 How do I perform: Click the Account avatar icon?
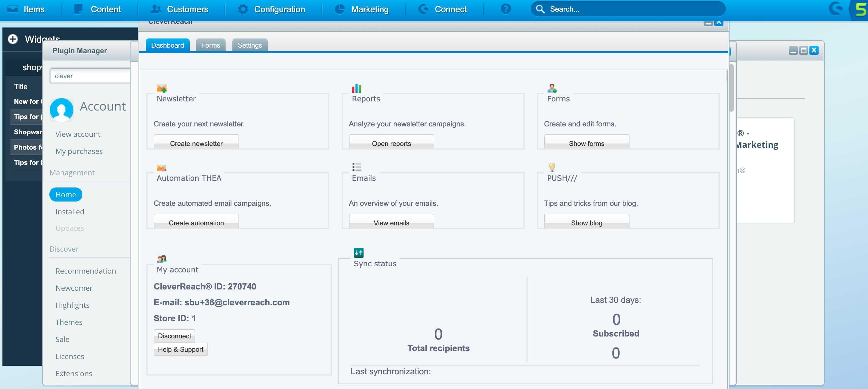pos(62,110)
